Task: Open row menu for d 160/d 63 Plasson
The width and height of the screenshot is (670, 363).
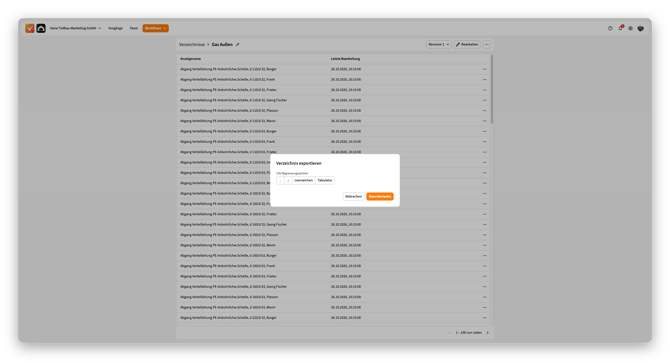Action: coord(485,297)
